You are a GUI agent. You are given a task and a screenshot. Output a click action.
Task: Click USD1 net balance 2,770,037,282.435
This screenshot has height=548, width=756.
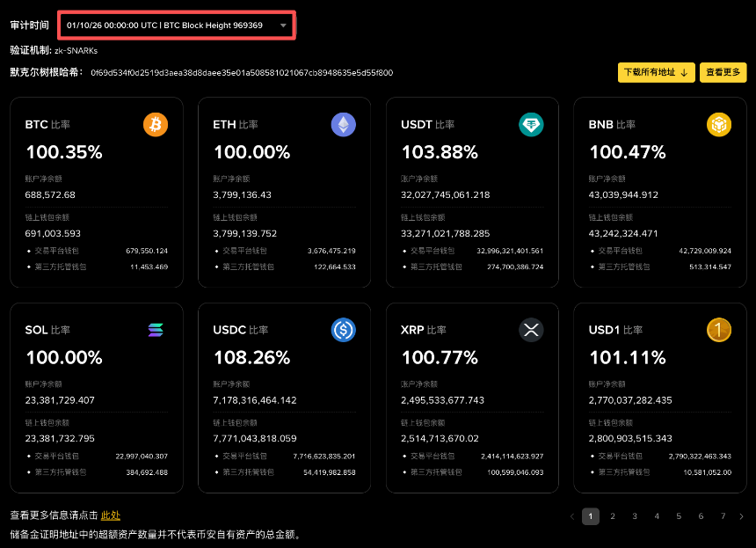click(630, 400)
